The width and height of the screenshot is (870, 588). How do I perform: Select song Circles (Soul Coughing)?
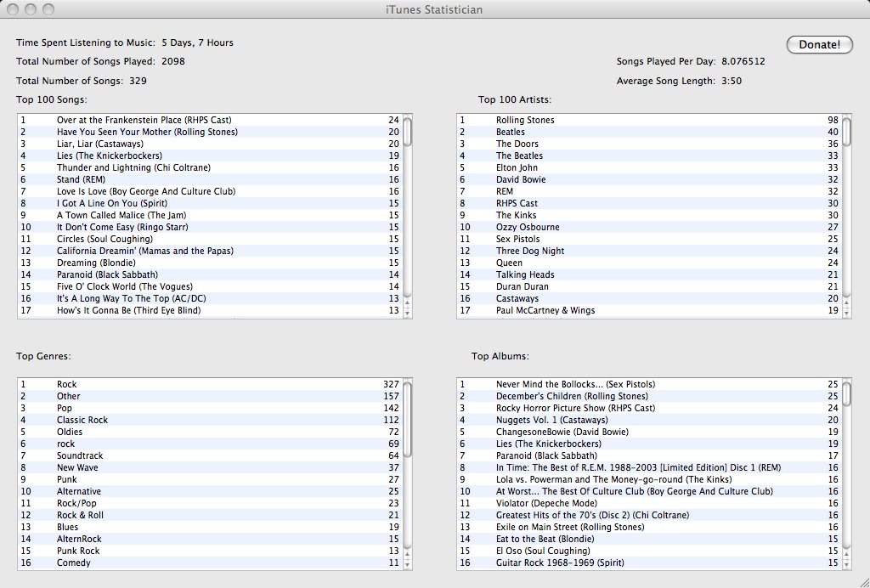211,239
